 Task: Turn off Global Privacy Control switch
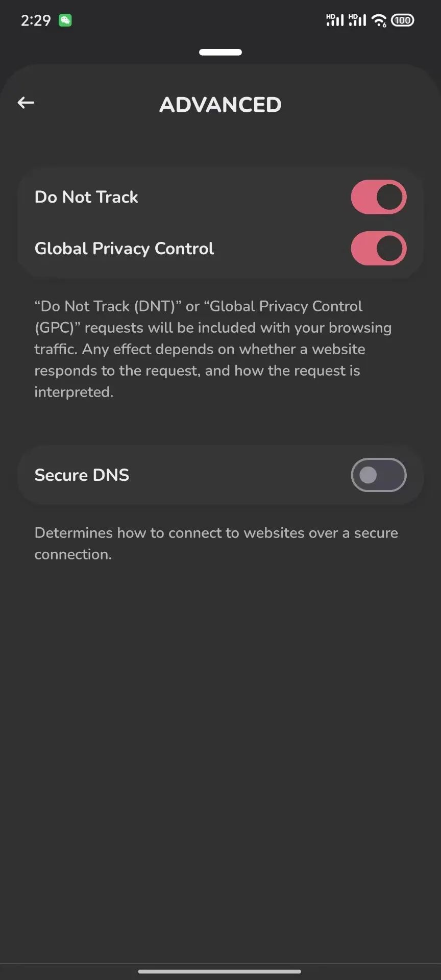pyautogui.click(x=378, y=249)
